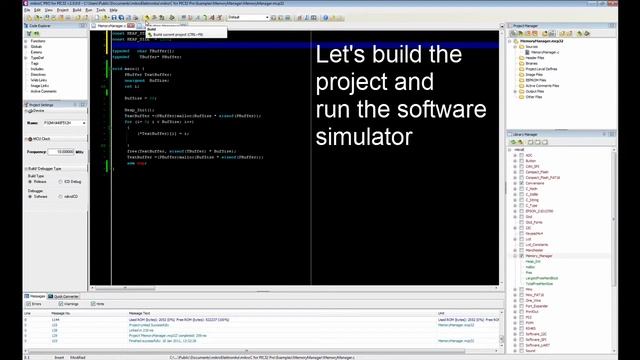The image size is (640, 360).
Task: Click the first icon in Library Manager toolbar
Action: (513, 142)
